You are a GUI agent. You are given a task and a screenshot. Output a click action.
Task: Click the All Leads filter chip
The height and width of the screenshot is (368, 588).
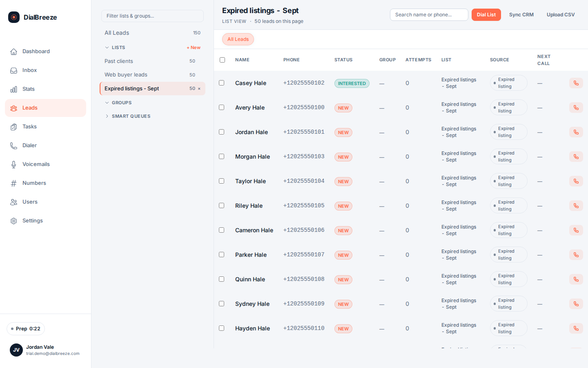click(238, 39)
